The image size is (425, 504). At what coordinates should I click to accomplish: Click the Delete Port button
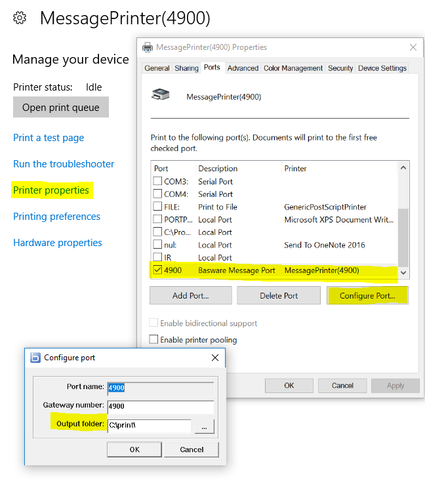[279, 296]
